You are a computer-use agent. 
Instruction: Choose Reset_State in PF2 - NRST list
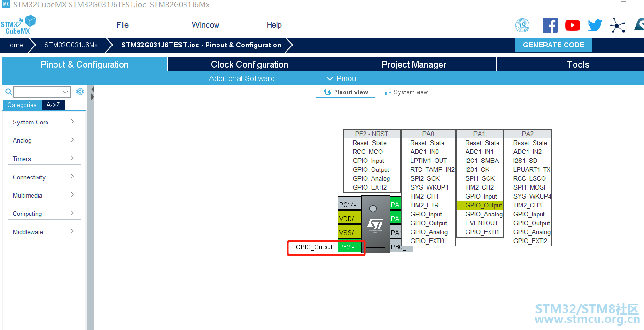pos(370,143)
